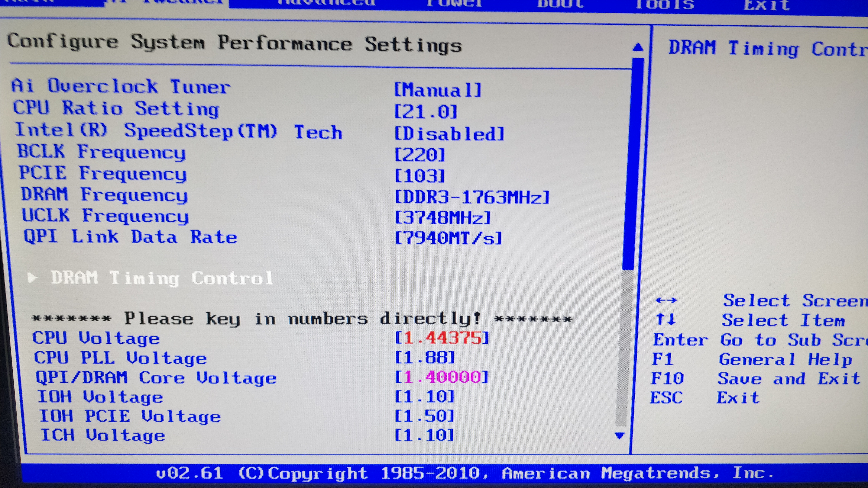The width and height of the screenshot is (868, 488).
Task: Click the scroll down arrow icon
Action: click(x=620, y=436)
